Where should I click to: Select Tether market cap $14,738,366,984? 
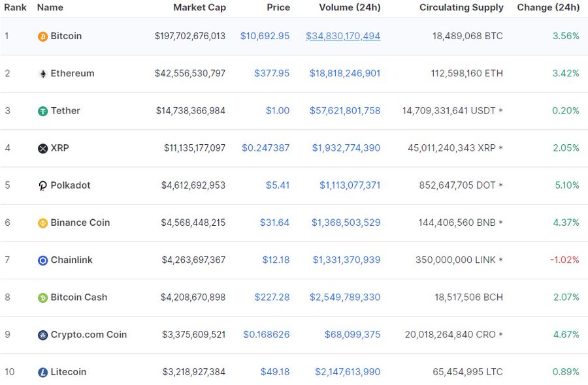click(191, 110)
